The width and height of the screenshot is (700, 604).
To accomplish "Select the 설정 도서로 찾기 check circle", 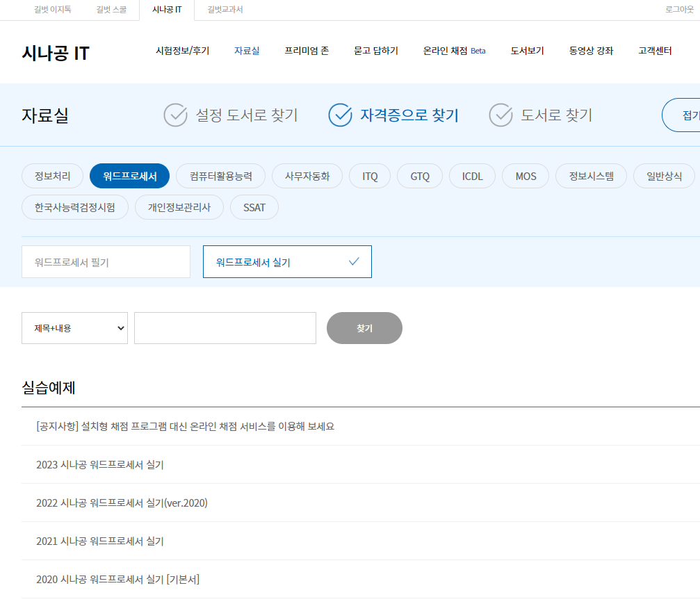I will [x=176, y=115].
